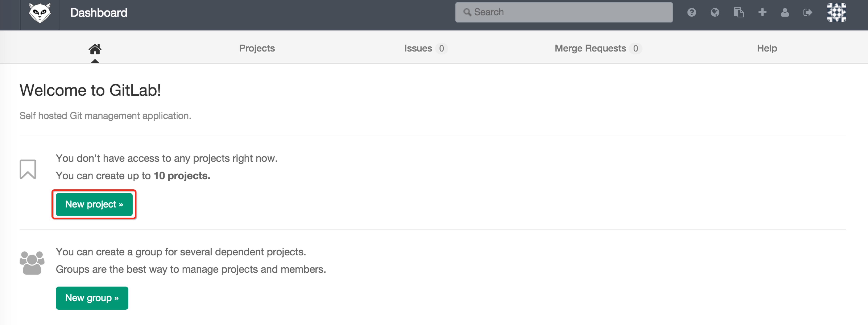The width and height of the screenshot is (868, 325).
Task: Click the Issues count badge 0
Action: [441, 49]
